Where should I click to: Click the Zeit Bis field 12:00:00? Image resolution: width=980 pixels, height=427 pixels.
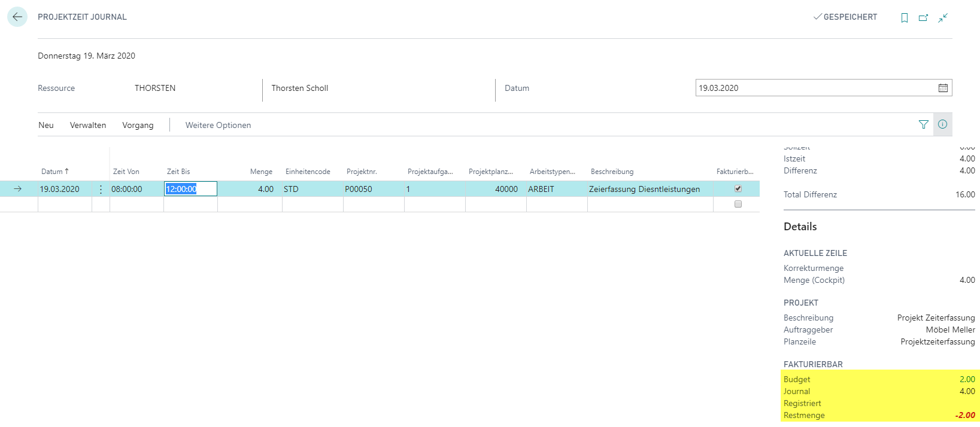[190, 189]
